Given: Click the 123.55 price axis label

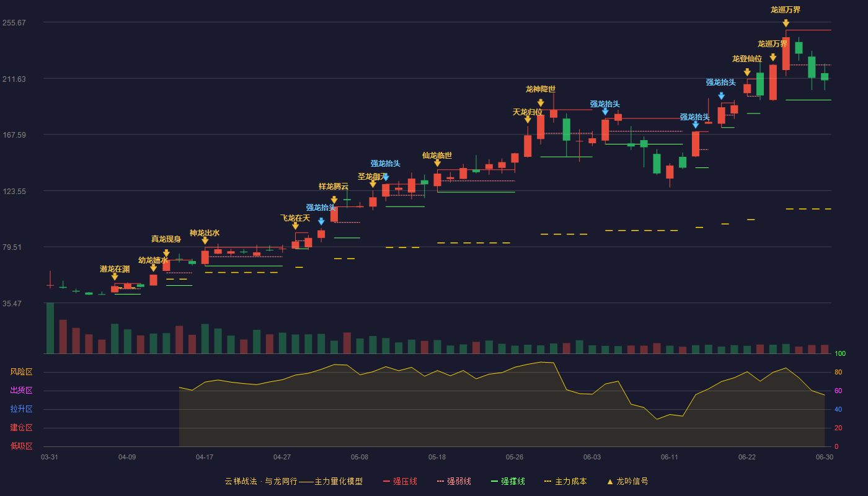Looking at the screenshot, I should (14, 192).
